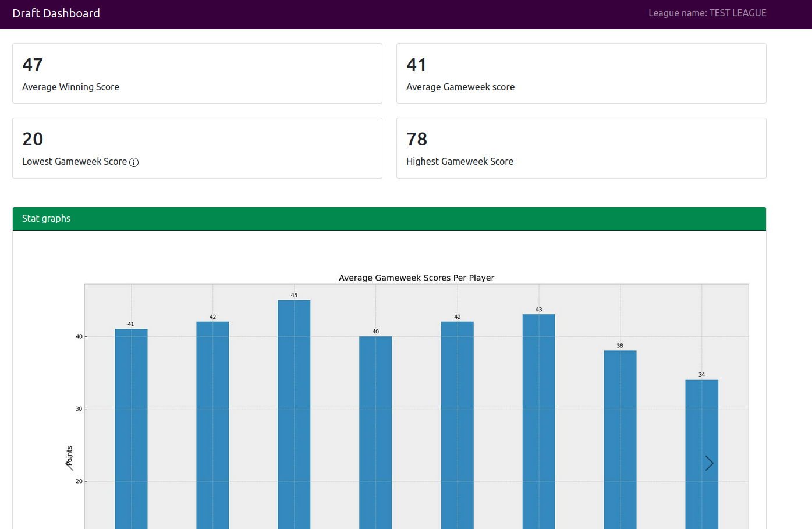Click the bar labeled 43
This screenshot has width=812, height=529.
pyautogui.click(x=538, y=420)
